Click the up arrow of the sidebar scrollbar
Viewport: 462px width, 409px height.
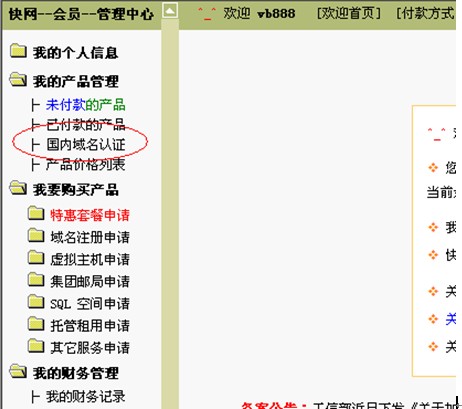[170, 11]
